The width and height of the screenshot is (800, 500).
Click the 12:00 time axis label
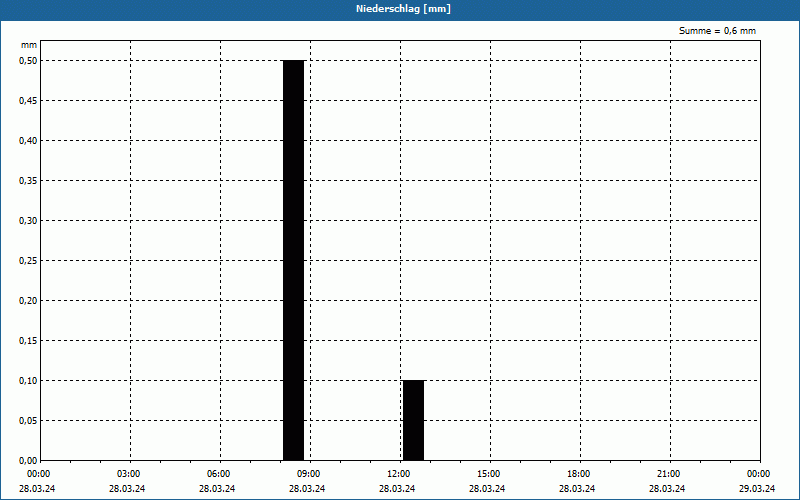398,474
